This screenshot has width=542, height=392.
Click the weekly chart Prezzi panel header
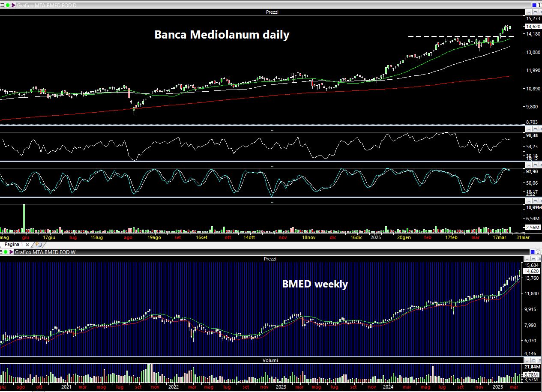(x=270, y=259)
